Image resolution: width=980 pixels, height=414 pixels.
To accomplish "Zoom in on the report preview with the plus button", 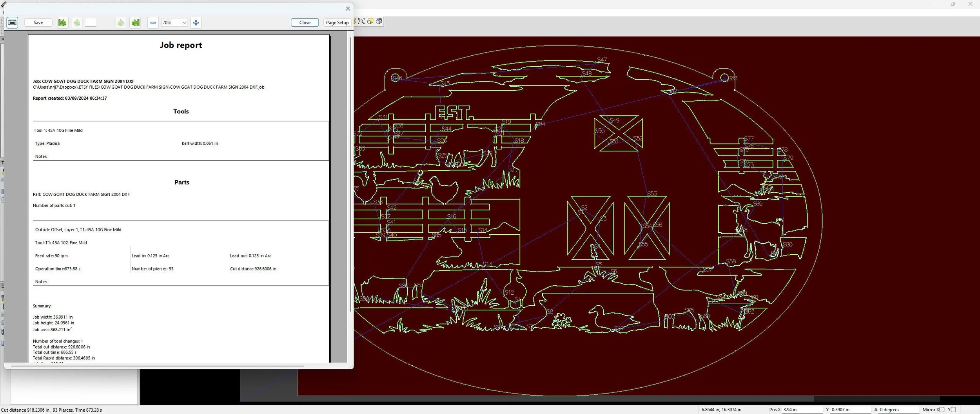I will tap(196, 23).
